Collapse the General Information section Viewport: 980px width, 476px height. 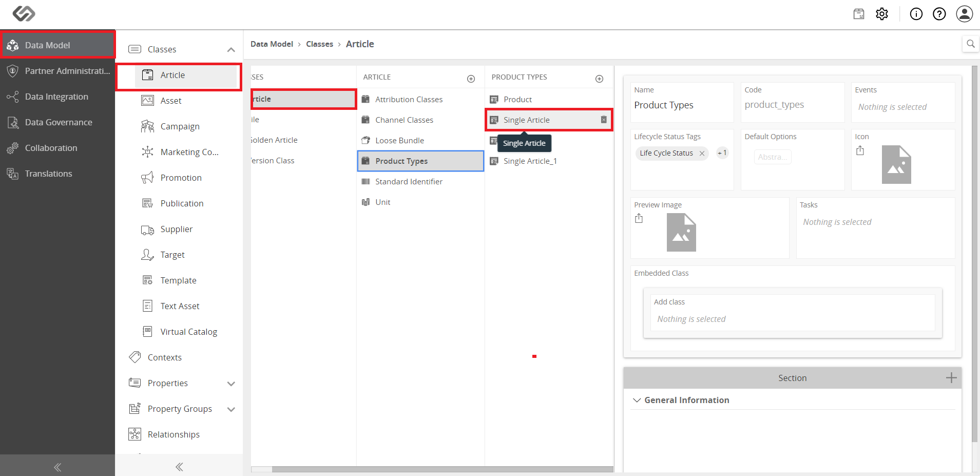tap(637, 400)
